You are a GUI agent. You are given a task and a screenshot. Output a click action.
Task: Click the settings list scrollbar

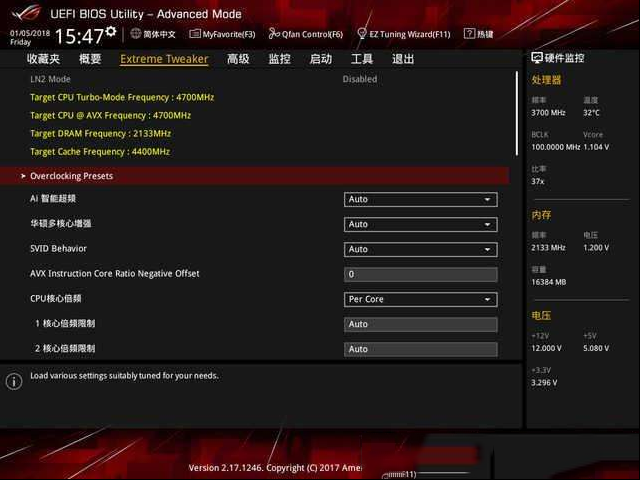coord(517,113)
